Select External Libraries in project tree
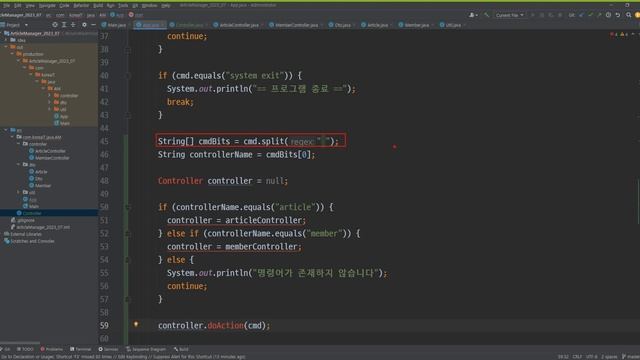 [23, 234]
